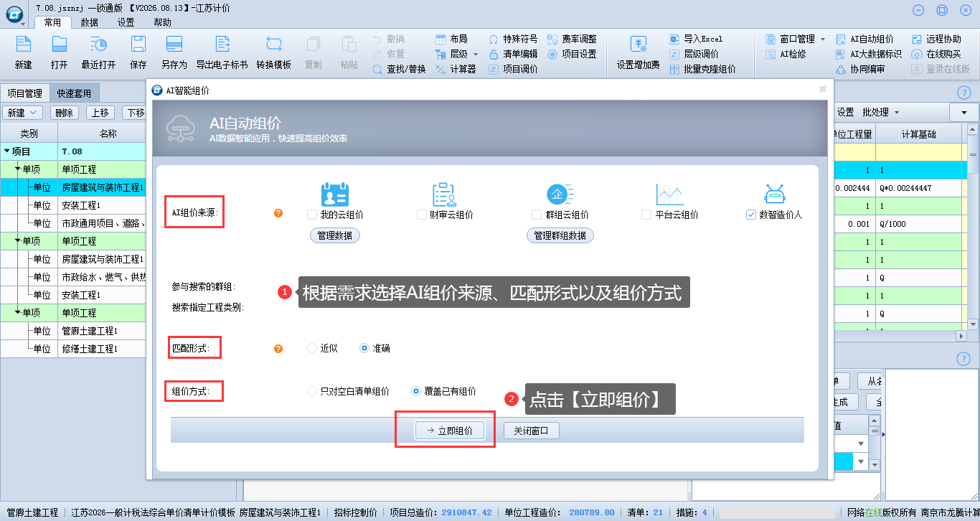Switch to 帮助 ribbon tab

163,22
